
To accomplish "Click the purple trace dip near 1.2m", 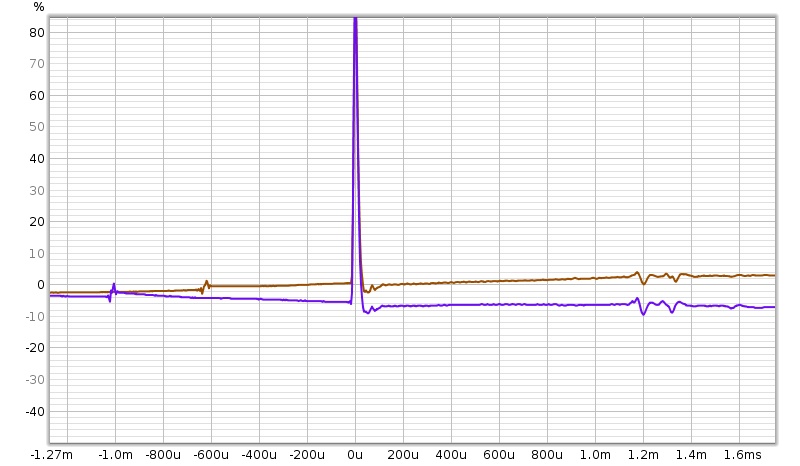I will coord(642,310).
